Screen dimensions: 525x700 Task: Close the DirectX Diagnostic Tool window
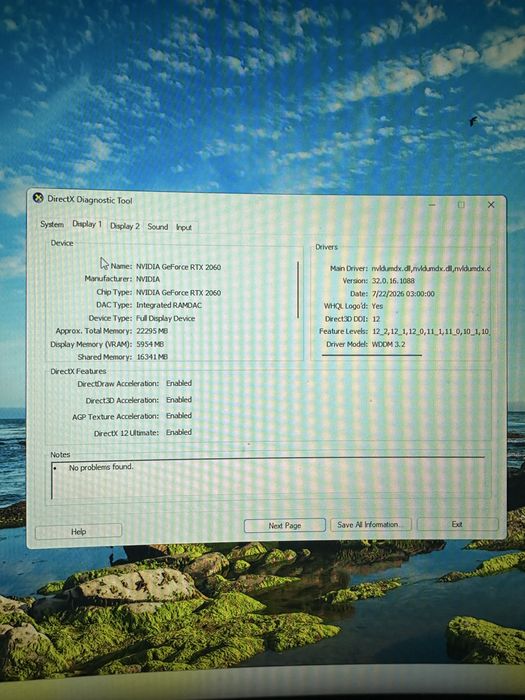[491, 204]
